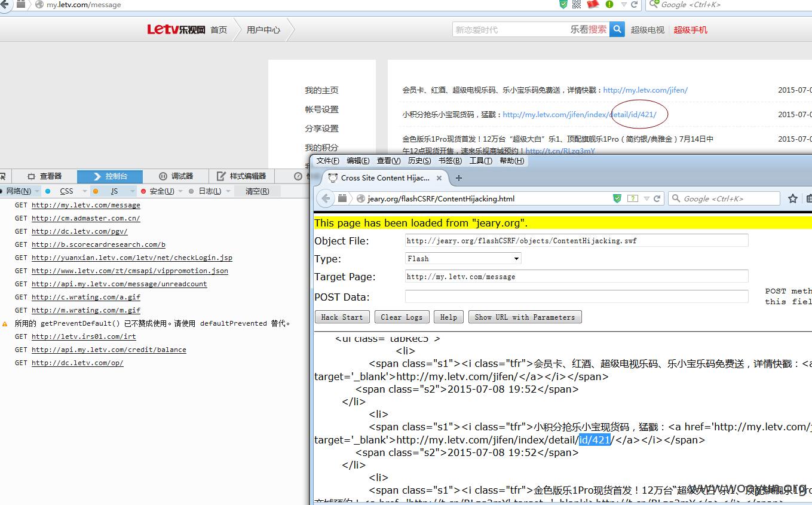Open 文件(F) menu
Viewport: 812px width, 505px height.
tap(327, 161)
